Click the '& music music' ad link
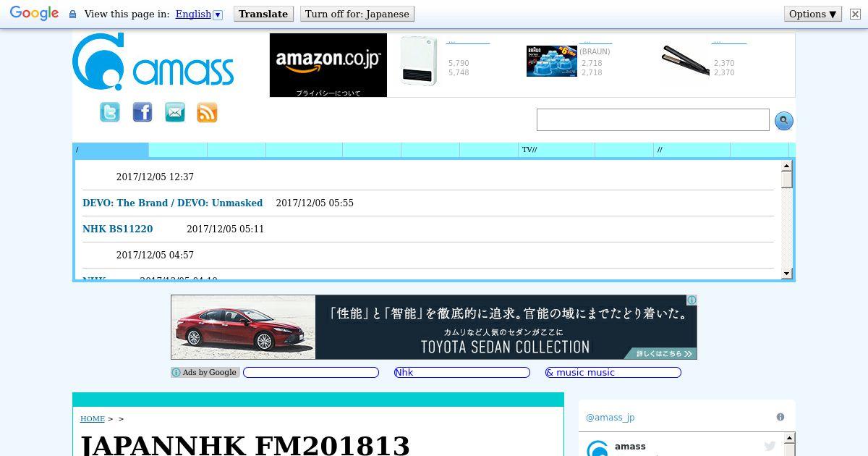The height and width of the screenshot is (456, 868). click(613, 372)
